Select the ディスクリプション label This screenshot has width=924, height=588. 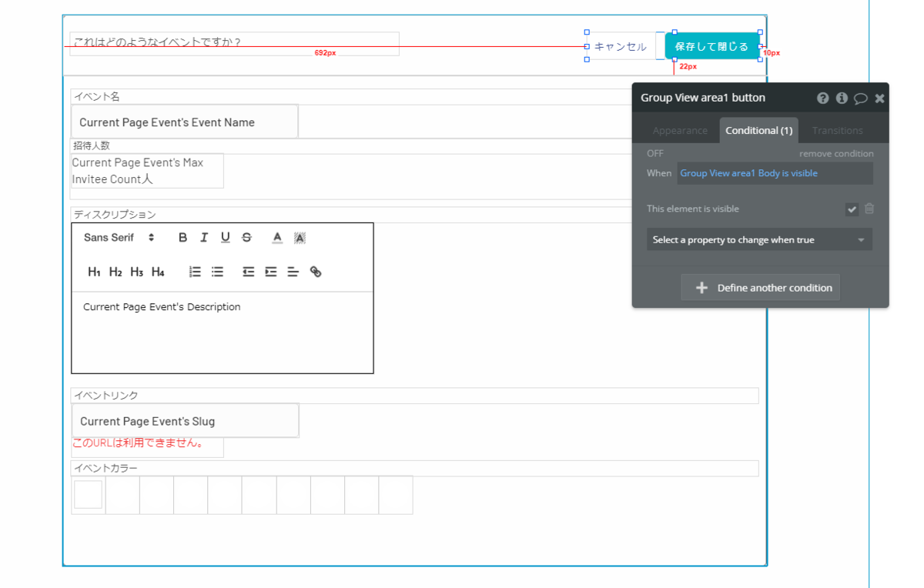click(115, 215)
